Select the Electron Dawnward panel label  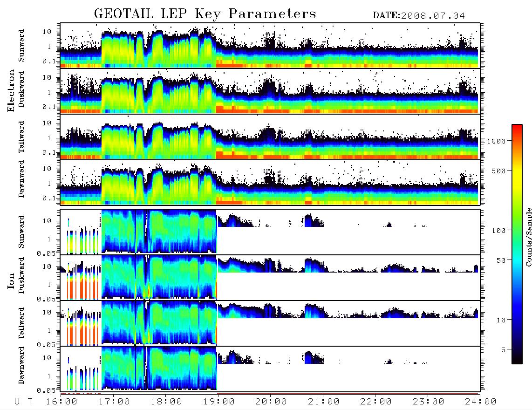(x=21, y=179)
